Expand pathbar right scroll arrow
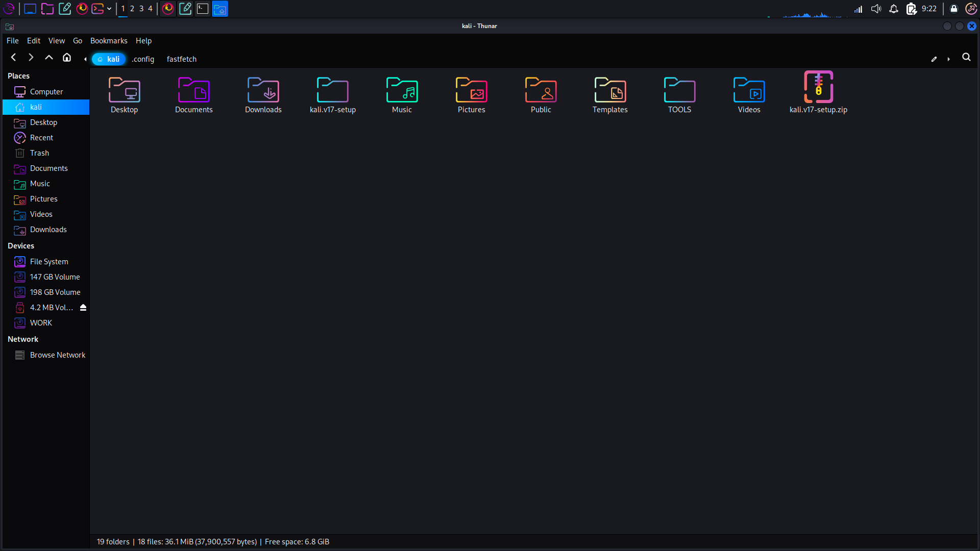Image resolution: width=980 pixels, height=551 pixels. point(949,59)
